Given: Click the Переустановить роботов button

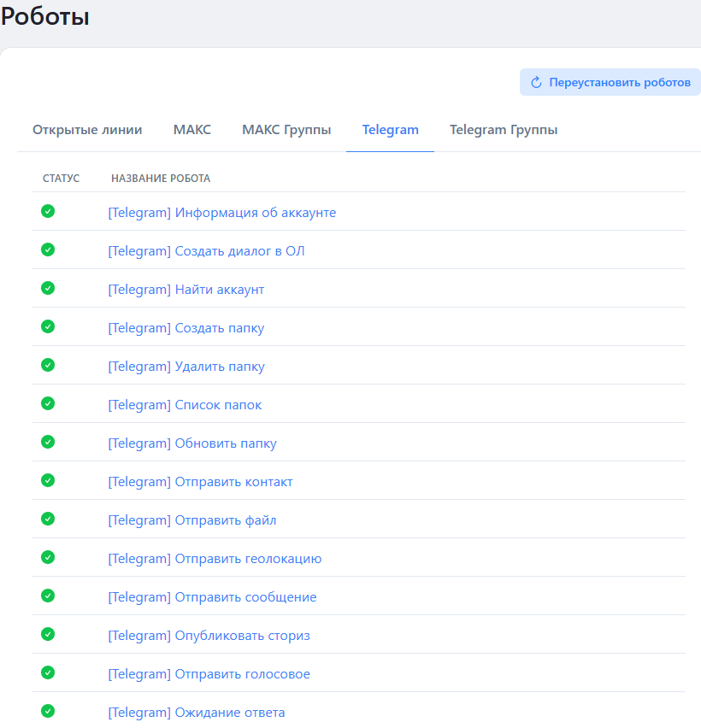Looking at the screenshot, I should coord(610,82).
